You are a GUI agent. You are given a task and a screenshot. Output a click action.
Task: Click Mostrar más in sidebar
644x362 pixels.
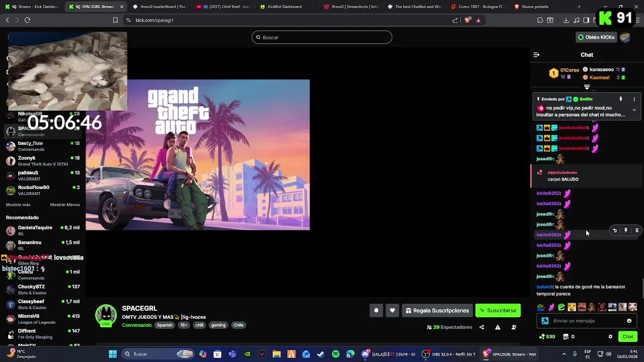[18, 205]
